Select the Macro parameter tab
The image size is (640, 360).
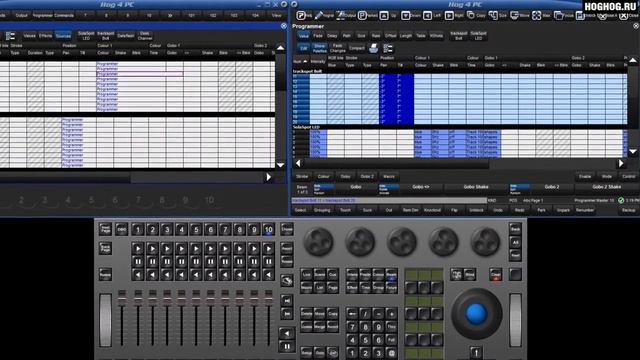click(389, 176)
